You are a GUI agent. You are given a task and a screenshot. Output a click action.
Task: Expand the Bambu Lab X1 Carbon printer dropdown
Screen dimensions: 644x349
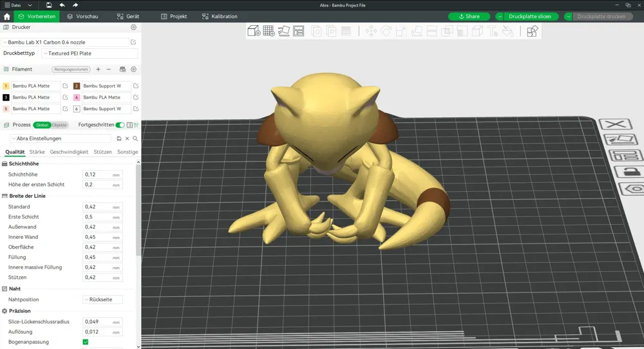66,42
